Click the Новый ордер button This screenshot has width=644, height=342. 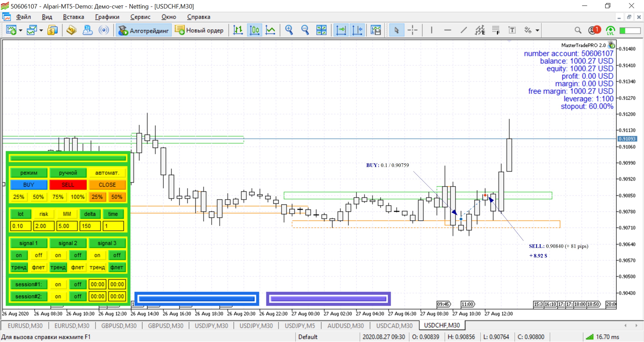click(199, 30)
